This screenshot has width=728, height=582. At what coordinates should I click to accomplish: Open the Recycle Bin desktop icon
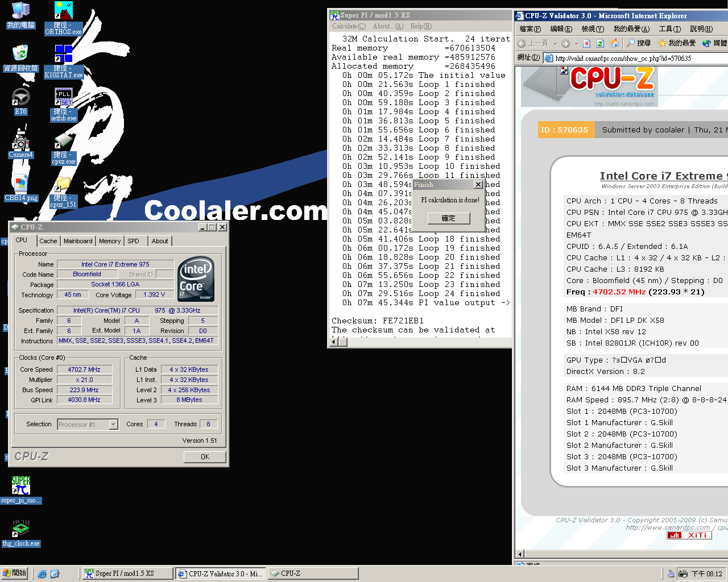[20, 59]
